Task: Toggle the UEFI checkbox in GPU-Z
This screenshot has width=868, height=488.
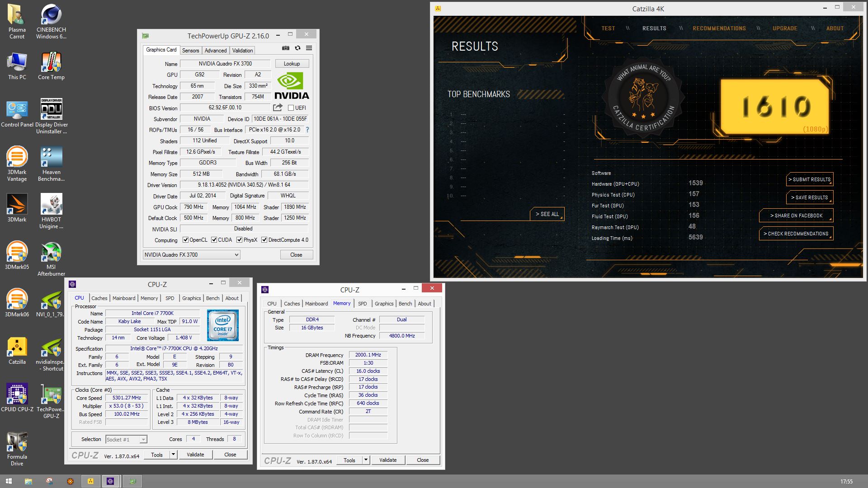Action: (x=291, y=108)
